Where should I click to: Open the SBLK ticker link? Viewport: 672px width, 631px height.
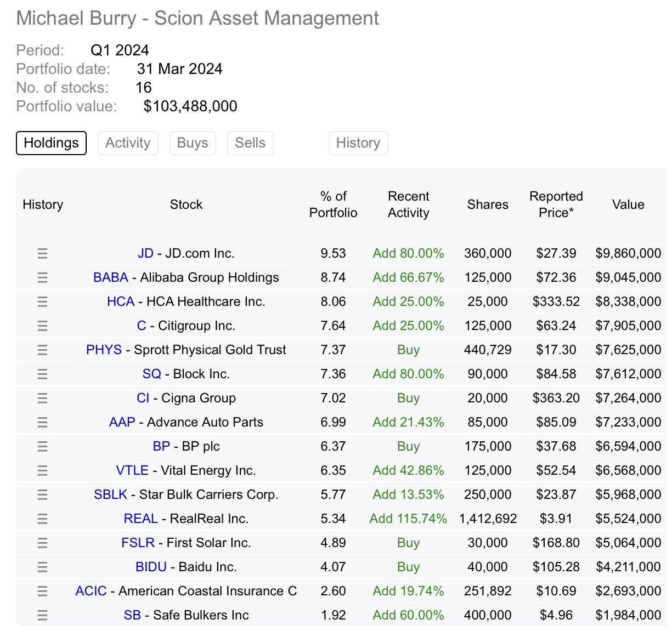111,494
